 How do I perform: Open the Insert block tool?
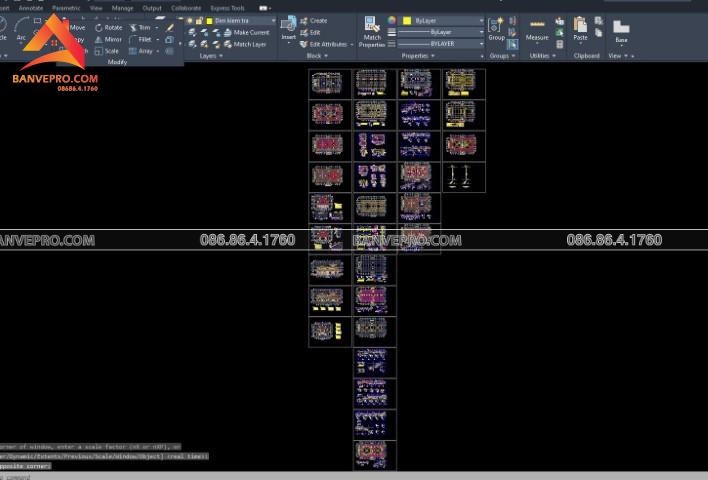tap(289, 29)
